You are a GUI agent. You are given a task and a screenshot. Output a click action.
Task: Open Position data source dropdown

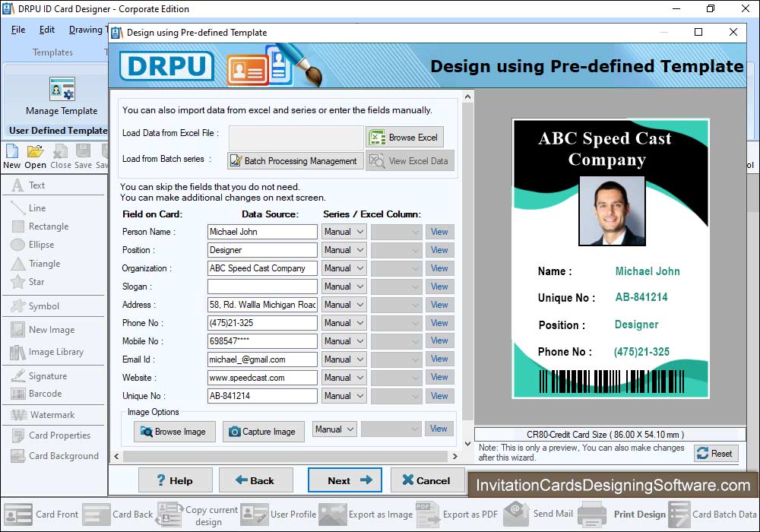pyautogui.click(x=344, y=250)
